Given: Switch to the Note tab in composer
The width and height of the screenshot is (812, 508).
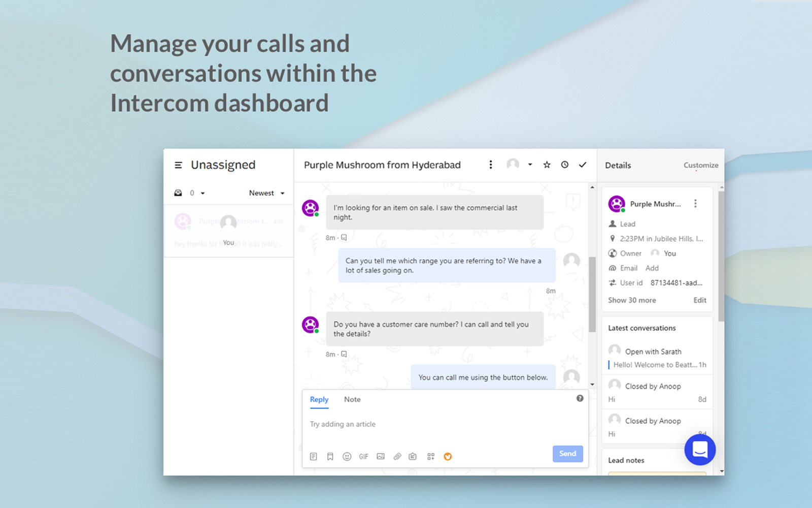Looking at the screenshot, I should click(352, 399).
